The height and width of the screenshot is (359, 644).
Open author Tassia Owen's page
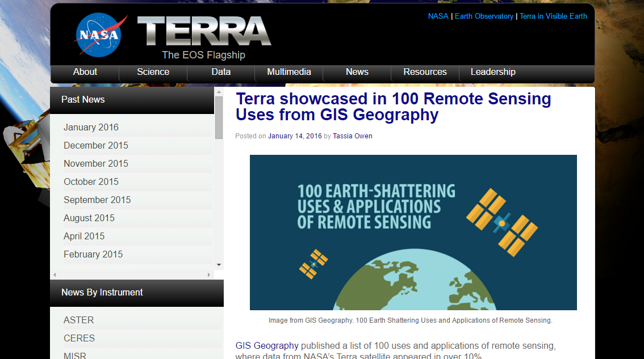(353, 136)
